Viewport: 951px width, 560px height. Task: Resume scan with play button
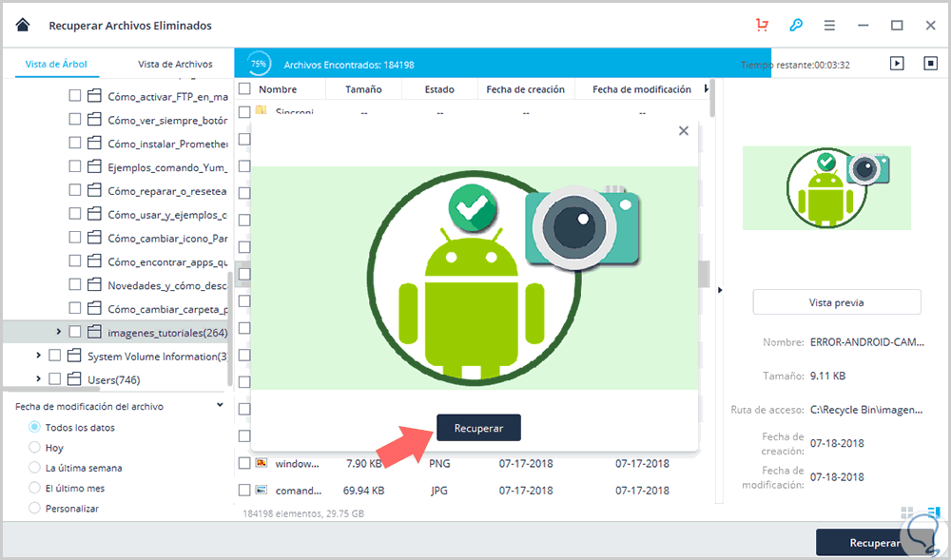point(897,63)
